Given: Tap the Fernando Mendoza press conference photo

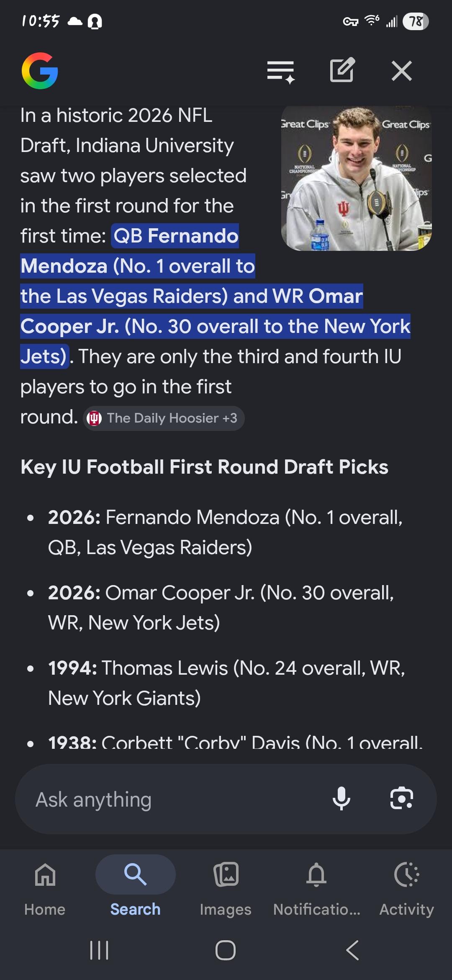Looking at the screenshot, I should 356,178.
